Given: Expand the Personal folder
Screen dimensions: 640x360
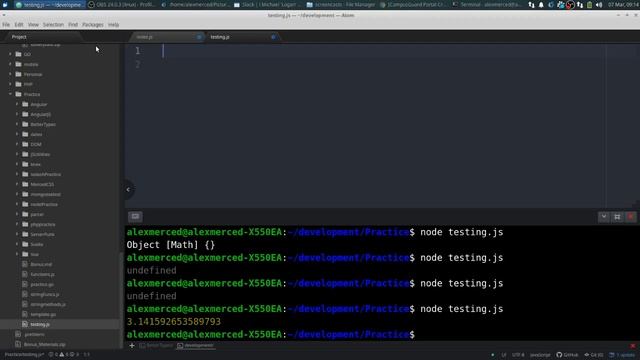Looking at the screenshot, I should pos(10,74).
